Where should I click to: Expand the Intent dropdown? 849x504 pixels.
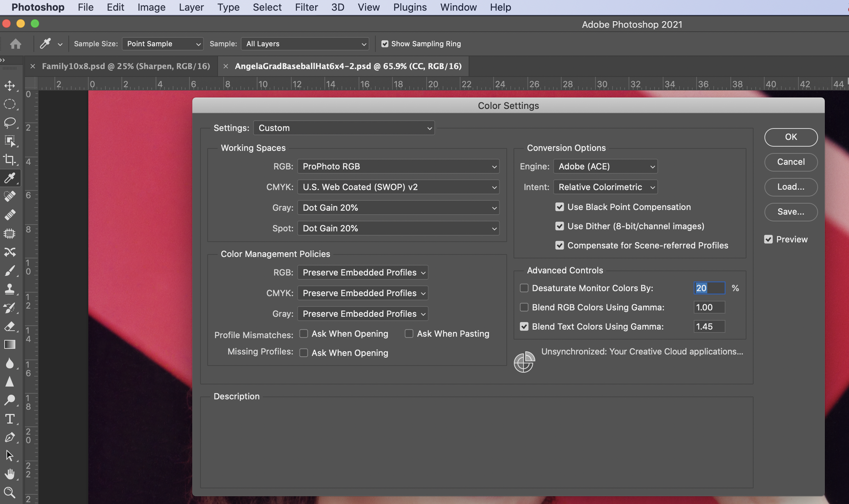605,187
